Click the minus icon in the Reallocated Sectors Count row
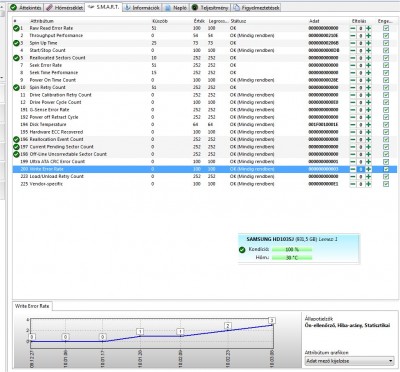 click(353, 58)
